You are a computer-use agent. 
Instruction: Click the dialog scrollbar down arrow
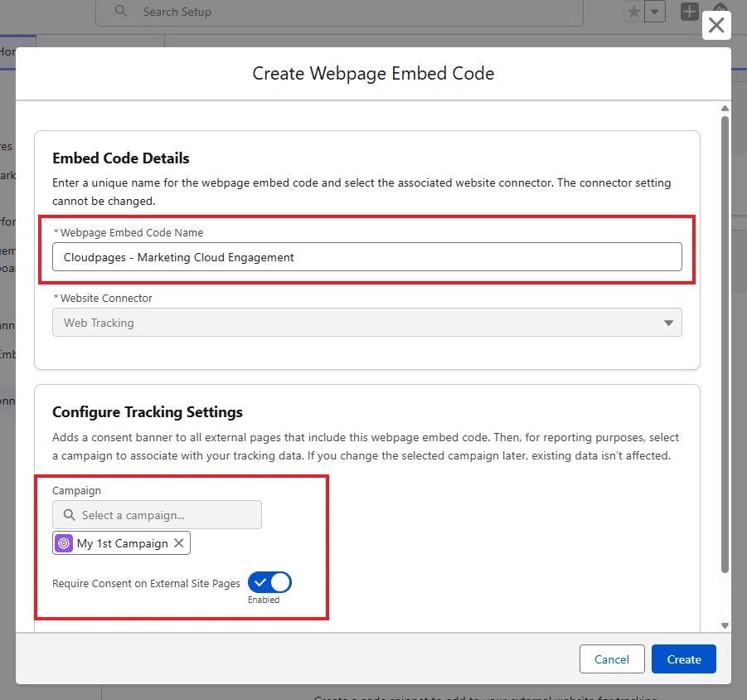[x=725, y=625]
